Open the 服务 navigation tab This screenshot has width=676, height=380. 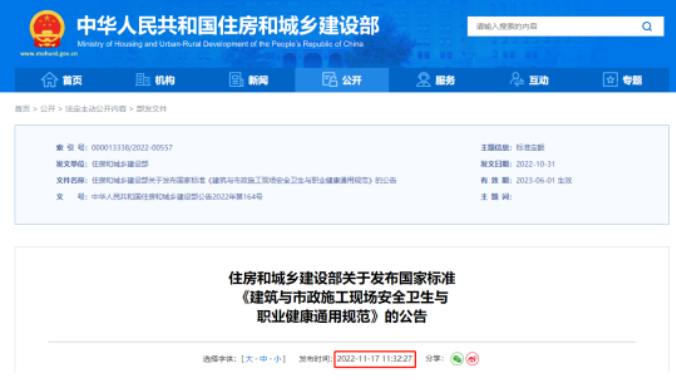coord(435,80)
